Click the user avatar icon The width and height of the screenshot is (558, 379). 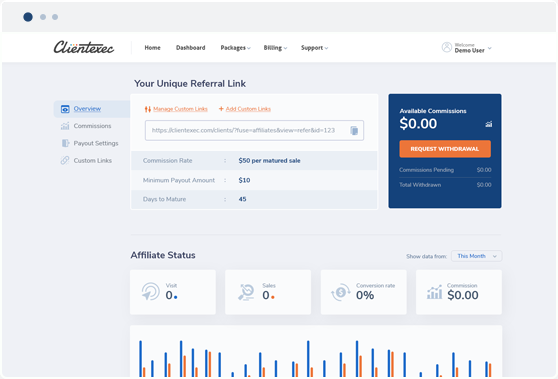click(x=447, y=47)
